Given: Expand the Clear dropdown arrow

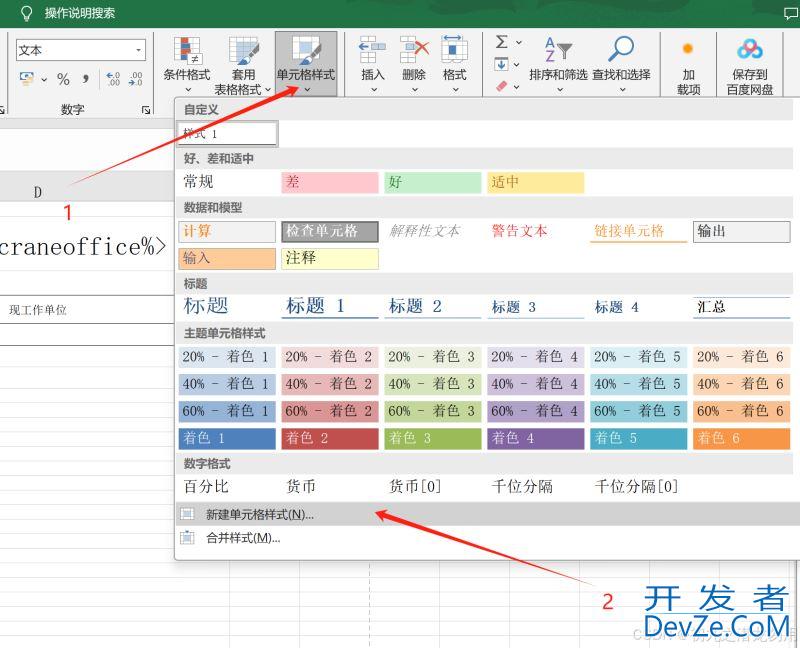Looking at the screenshot, I should 516,87.
